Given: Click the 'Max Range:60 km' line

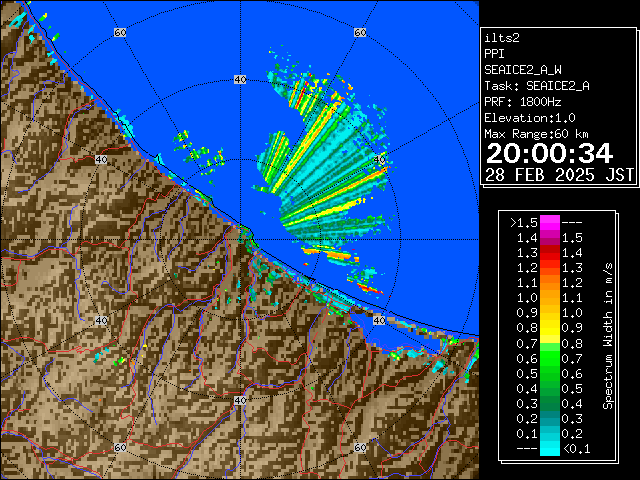Looking at the screenshot, I should 536,134.
